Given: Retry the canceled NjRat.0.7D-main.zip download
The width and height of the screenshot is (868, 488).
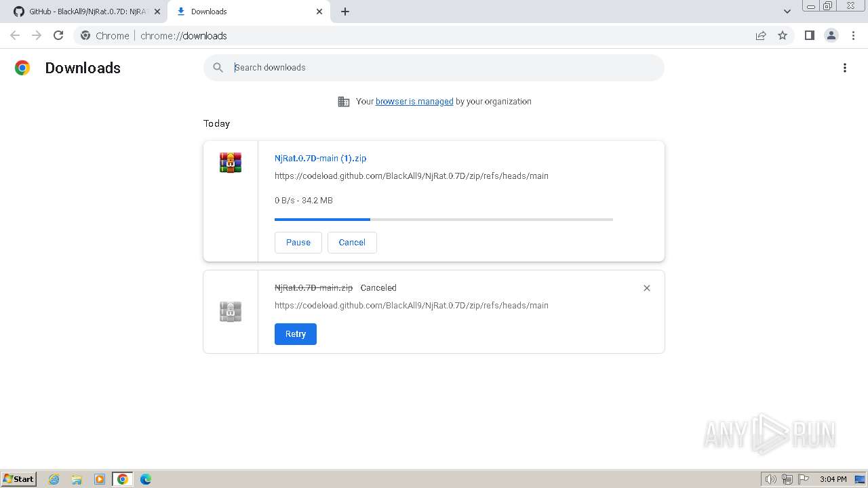Looking at the screenshot, I should coord(296,334).
